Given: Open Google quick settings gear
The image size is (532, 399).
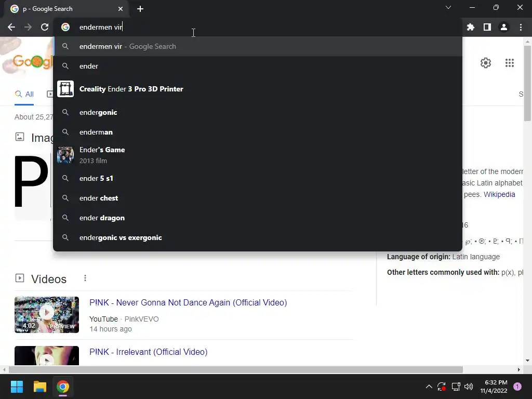Looking at the screenshot, I should pos(486,63).
